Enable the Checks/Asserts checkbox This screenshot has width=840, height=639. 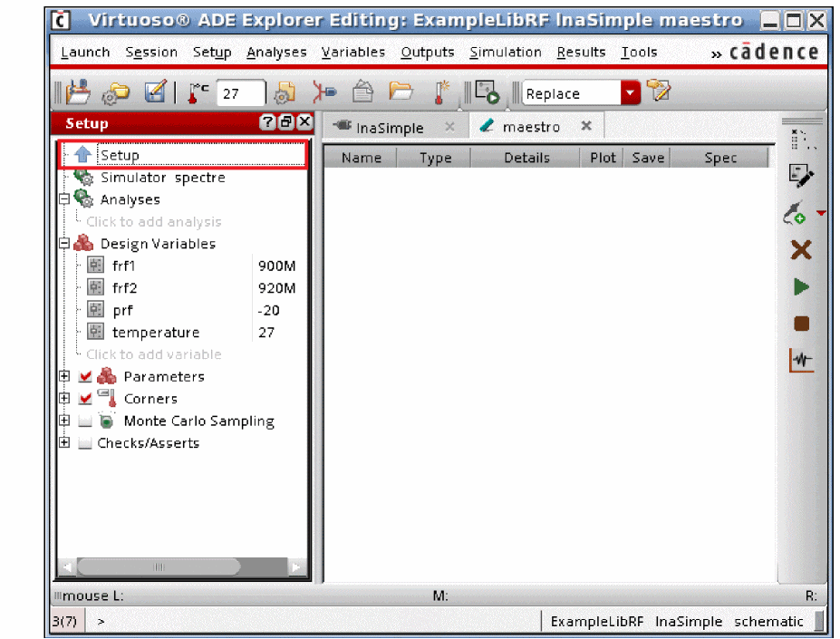(x=84, y=443)
